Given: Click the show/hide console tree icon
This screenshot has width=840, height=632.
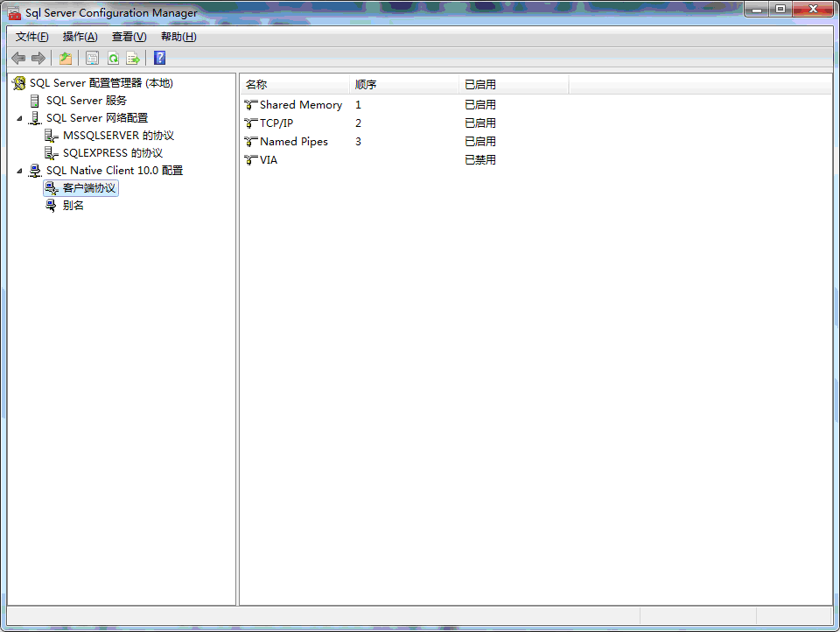Looking at the screenshot, I should [66, 58].
